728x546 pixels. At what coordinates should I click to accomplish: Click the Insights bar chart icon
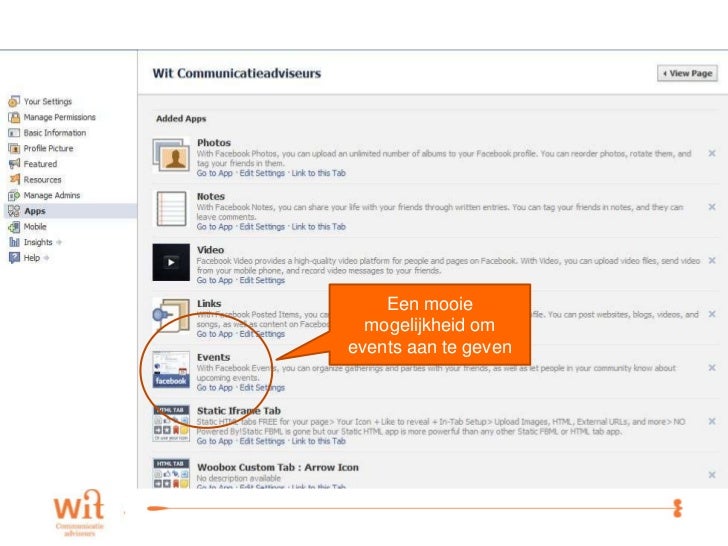pyautogui.click(x=14, y=242)
